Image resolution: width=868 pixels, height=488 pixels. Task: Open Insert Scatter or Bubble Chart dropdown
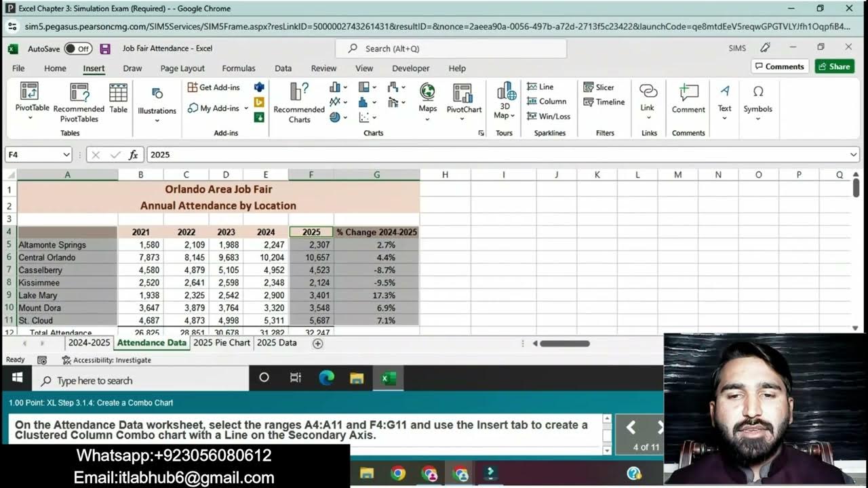(x=367, y=117)
